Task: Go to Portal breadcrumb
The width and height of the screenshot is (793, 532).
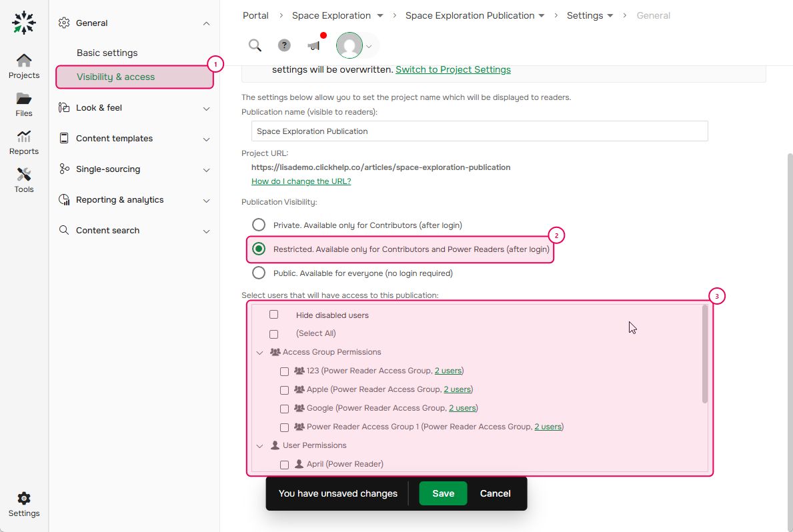Action: pos(255,16)
